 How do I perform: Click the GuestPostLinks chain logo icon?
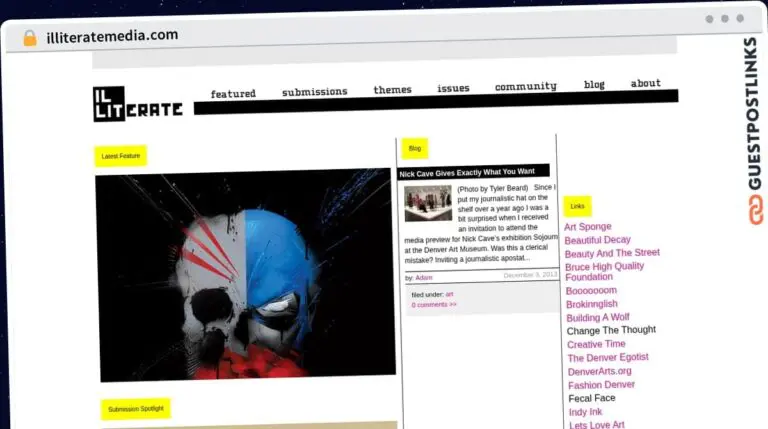pyautogui.click(x=751, y=209)
